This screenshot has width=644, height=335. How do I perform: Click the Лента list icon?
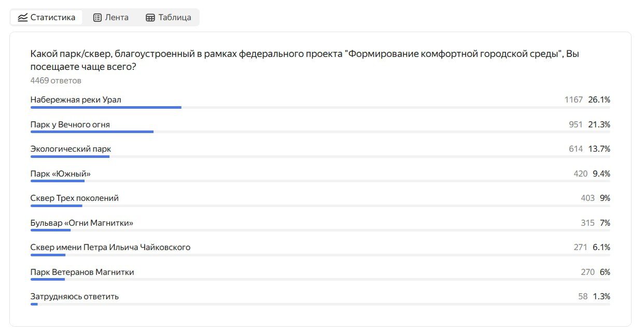(x=97, y=17)
